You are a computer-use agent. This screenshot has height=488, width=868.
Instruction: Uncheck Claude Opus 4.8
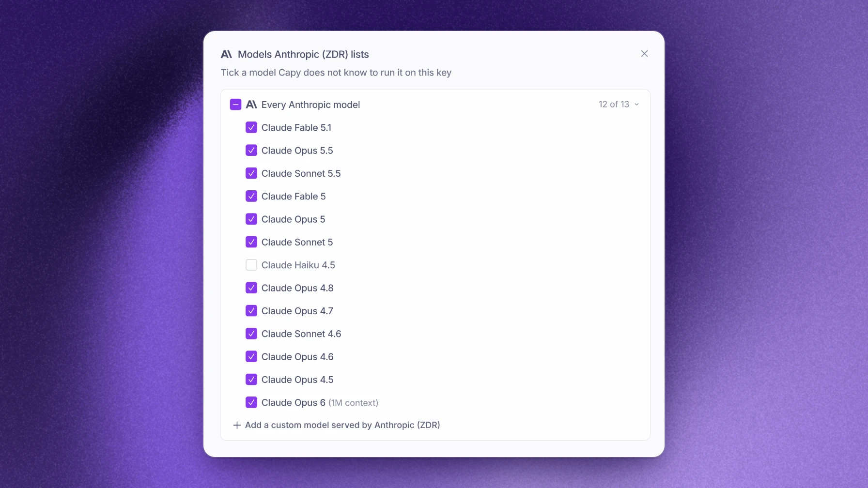pos(251,288)
